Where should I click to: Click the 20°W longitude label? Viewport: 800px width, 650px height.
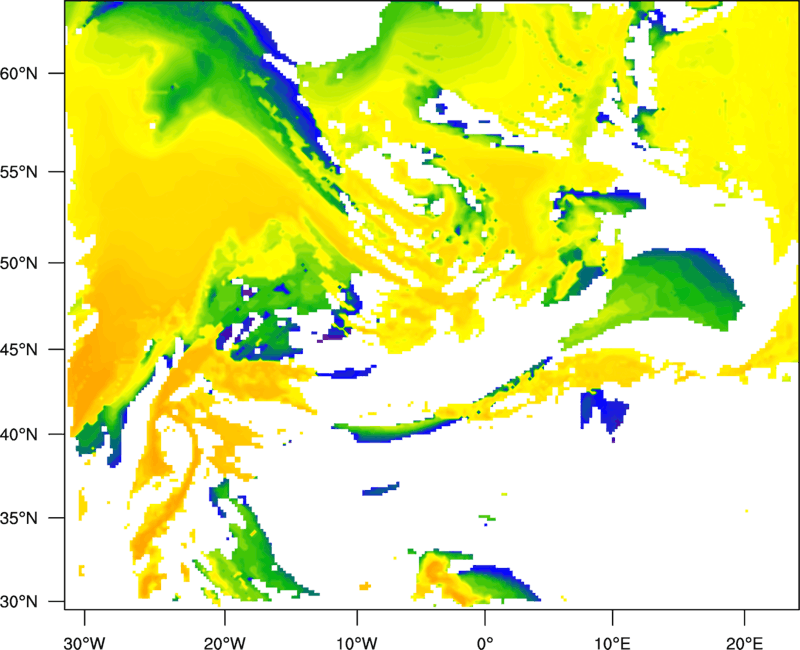[x=224, y=643]
